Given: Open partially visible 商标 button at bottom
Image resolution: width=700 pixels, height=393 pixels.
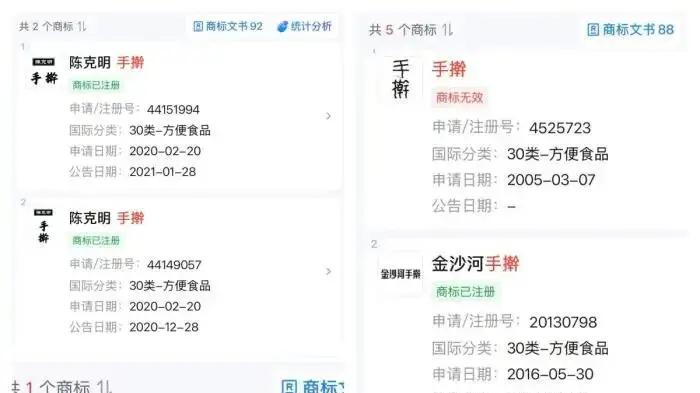Looking at the screenshot, I should point(312,386).
